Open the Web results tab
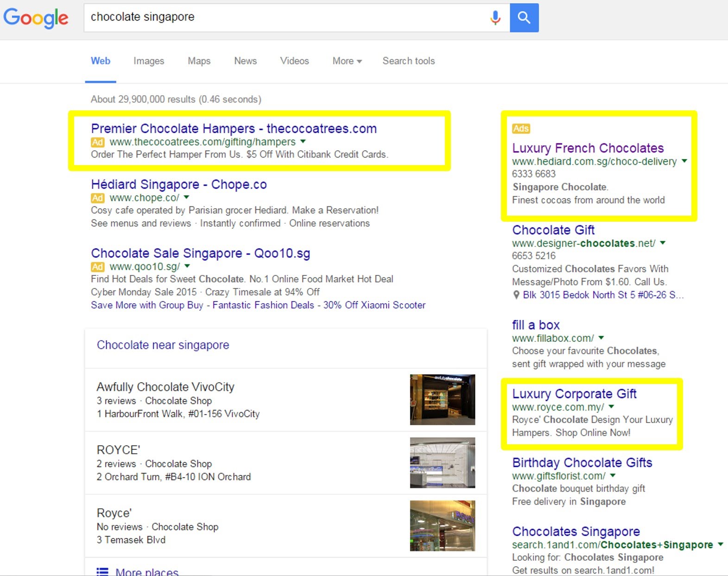Screen dimensions: 728x576 [101, 61]
